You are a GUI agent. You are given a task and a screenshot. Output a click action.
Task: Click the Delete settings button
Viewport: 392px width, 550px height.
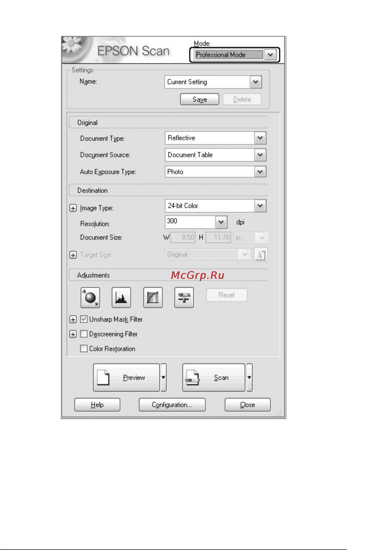(x=242, y=100)
